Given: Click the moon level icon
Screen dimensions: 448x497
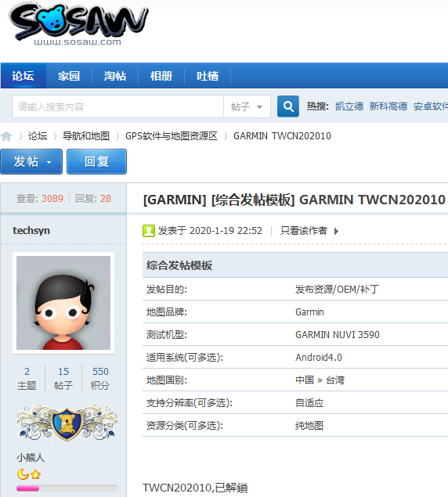Looking at the screenshot, I should pyautogui.click(x=23, y=474).
